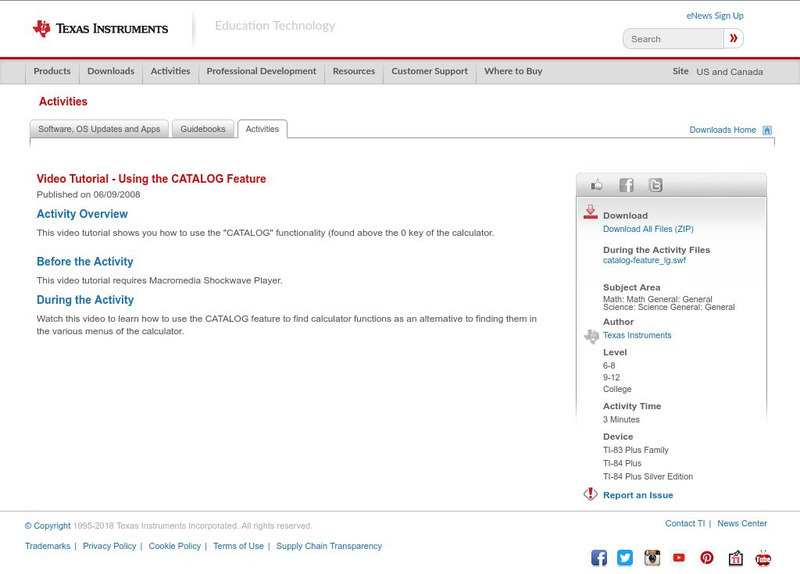Open the Professional Development menu

tap(261, 71)
